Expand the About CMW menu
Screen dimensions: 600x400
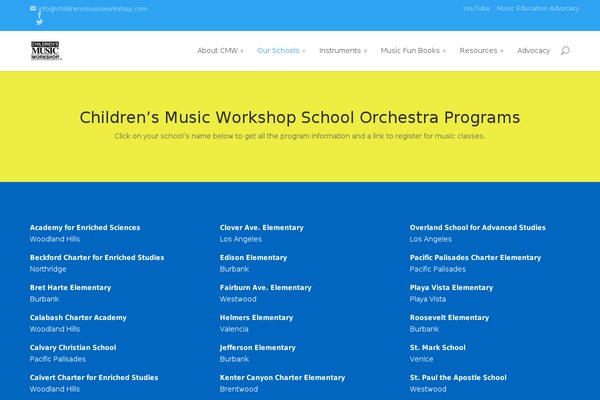(x=220, y=51)
